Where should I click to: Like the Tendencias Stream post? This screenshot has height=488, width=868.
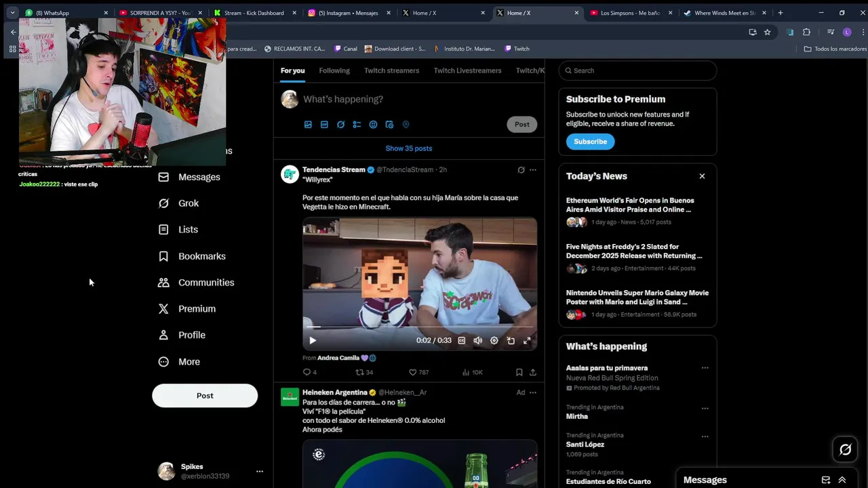418,372
